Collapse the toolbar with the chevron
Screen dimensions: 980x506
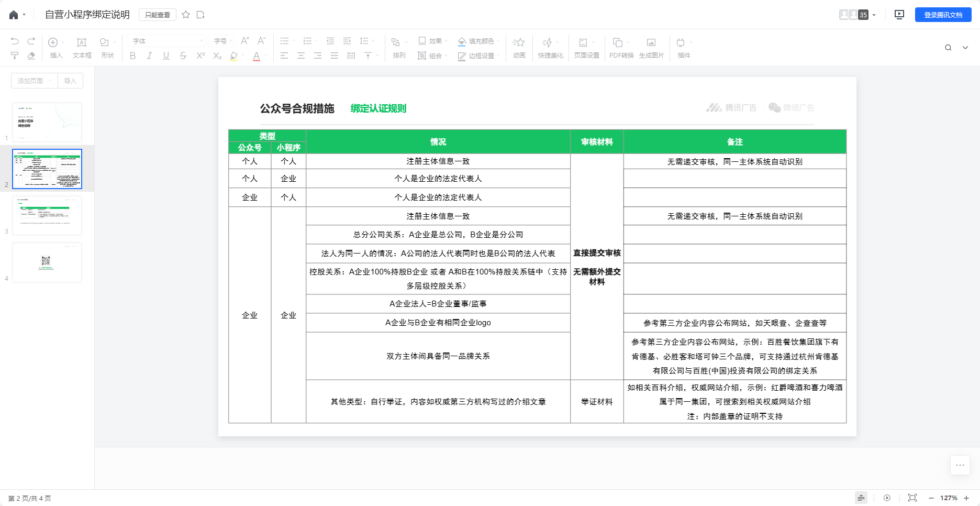(965, 48)
